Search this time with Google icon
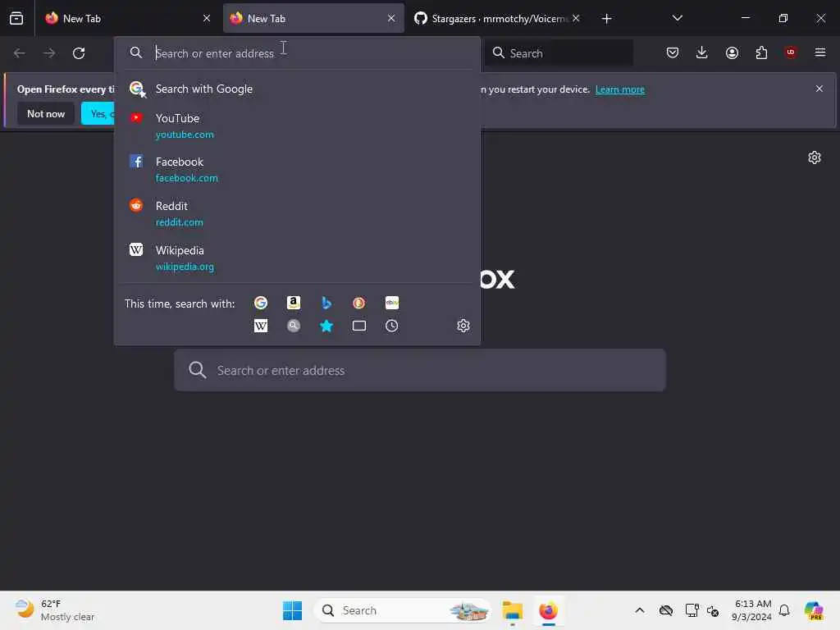Viewport: 840px width, 630px height. 261,304
